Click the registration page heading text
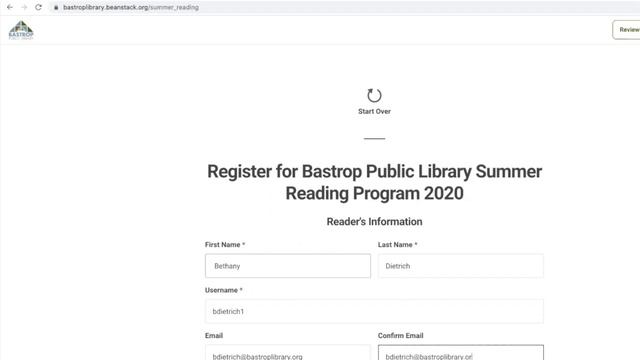The height and width of the screenshot is (360, 640). [374, 182]
